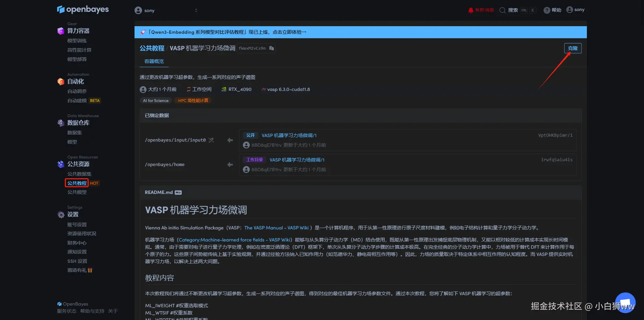Image resolution: width=644 pixels, height=320 pixels.
Task: Click the OpenBayes footer logo link
Action: pos(73,304)
